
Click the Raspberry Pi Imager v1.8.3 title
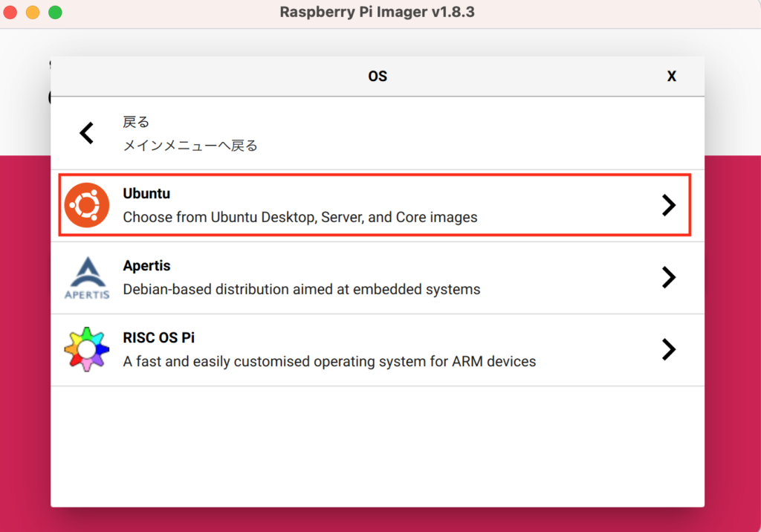377,12
